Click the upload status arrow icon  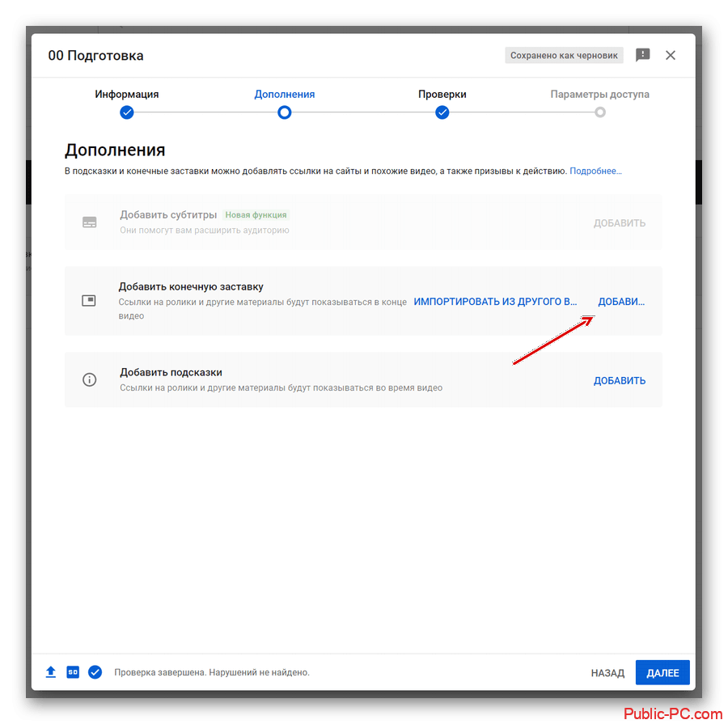[x=51, y=672]
